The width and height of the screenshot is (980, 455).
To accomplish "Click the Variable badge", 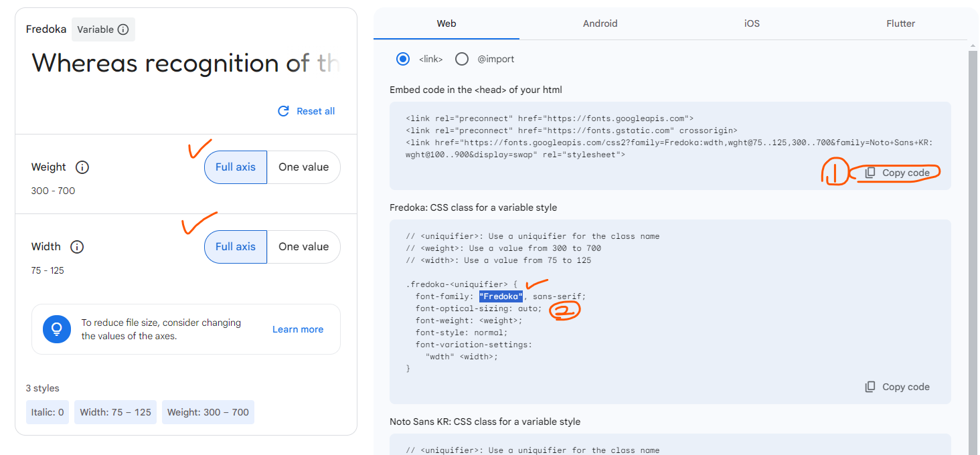I will click(104, 29).
